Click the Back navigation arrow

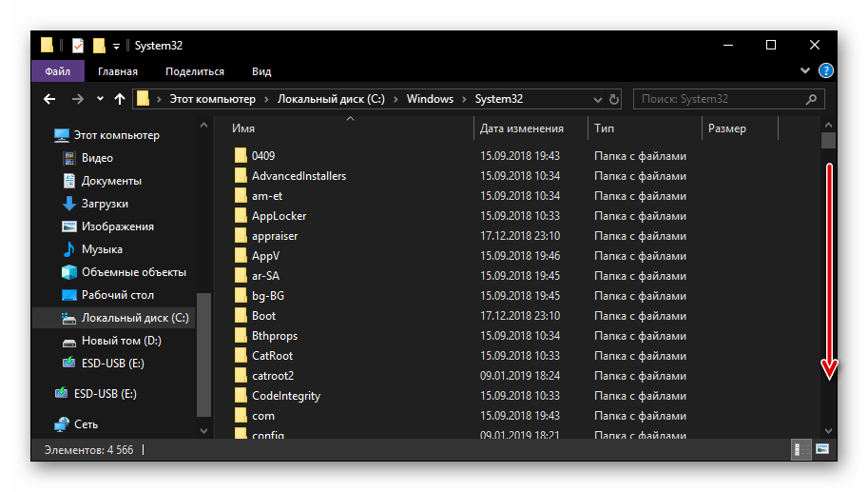pyautogui.click(x=49, y=99)
